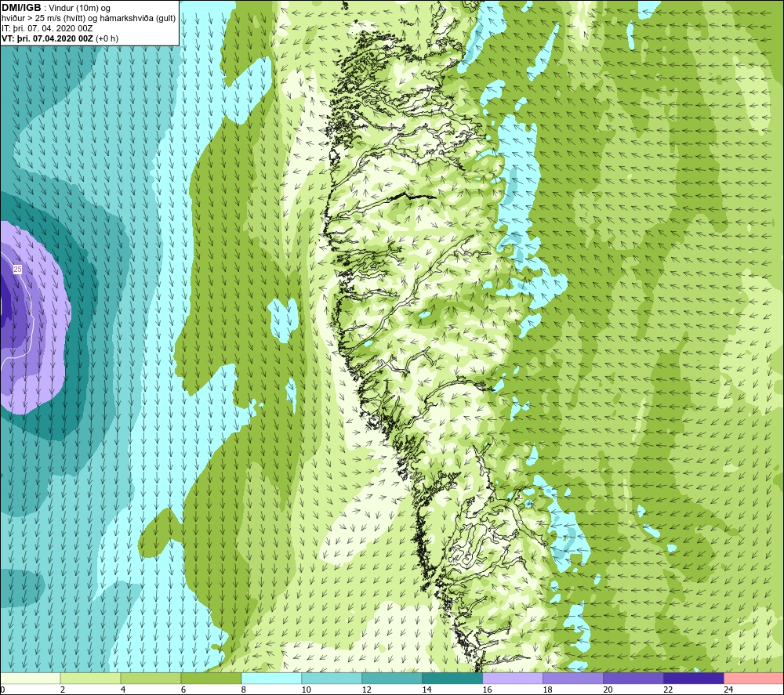Click the legend scale label '20'

pos(608,690)
